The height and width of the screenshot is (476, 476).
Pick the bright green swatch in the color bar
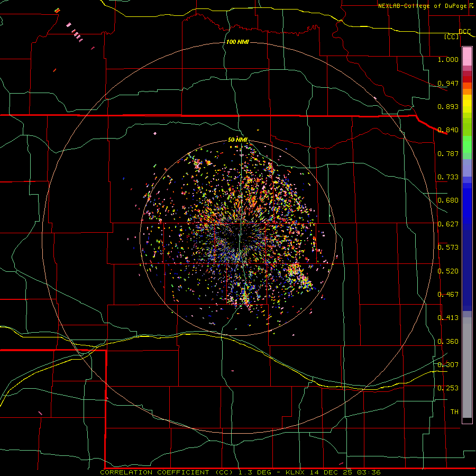tap(467, 144)
